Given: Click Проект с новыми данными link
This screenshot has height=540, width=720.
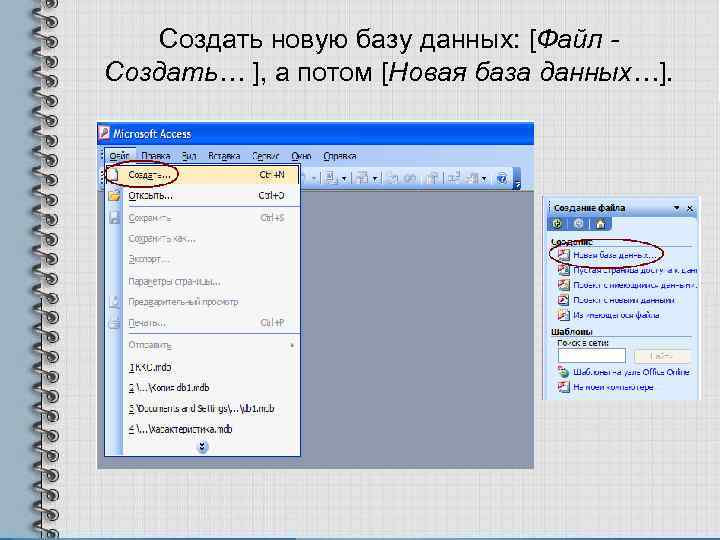Looking at the screenshot, I should pos(624,300).
